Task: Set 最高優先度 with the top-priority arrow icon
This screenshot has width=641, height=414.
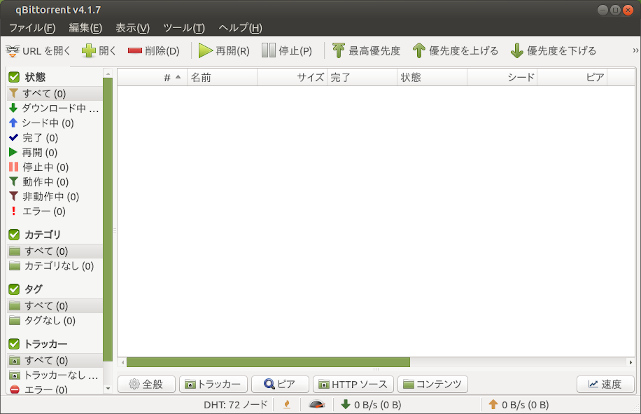Action: click(x=338, y=51)
